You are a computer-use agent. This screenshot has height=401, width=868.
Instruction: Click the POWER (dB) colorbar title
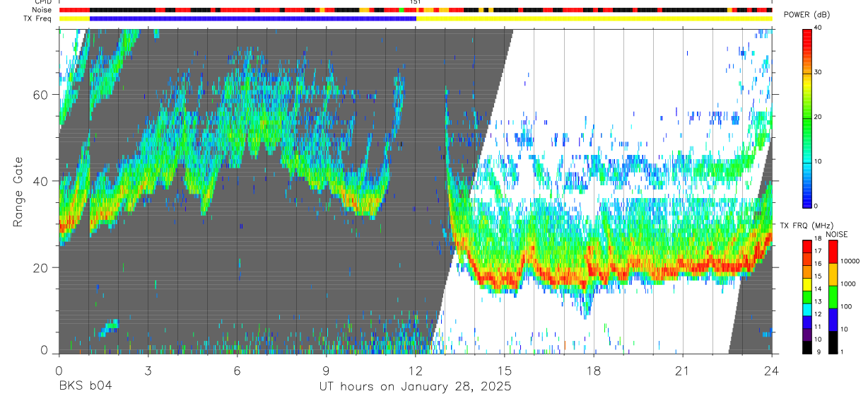[x=807, y=15]
